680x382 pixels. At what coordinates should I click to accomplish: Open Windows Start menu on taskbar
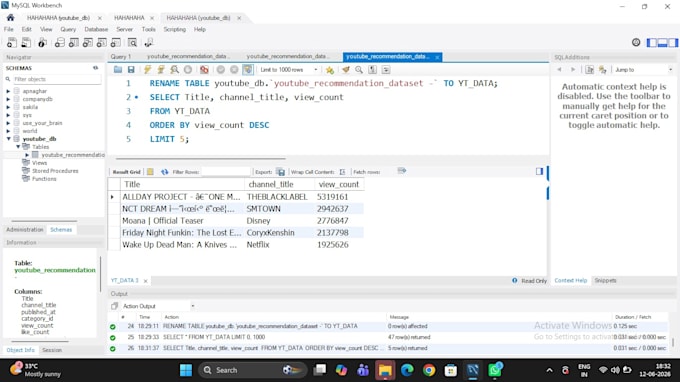point(186,370)
